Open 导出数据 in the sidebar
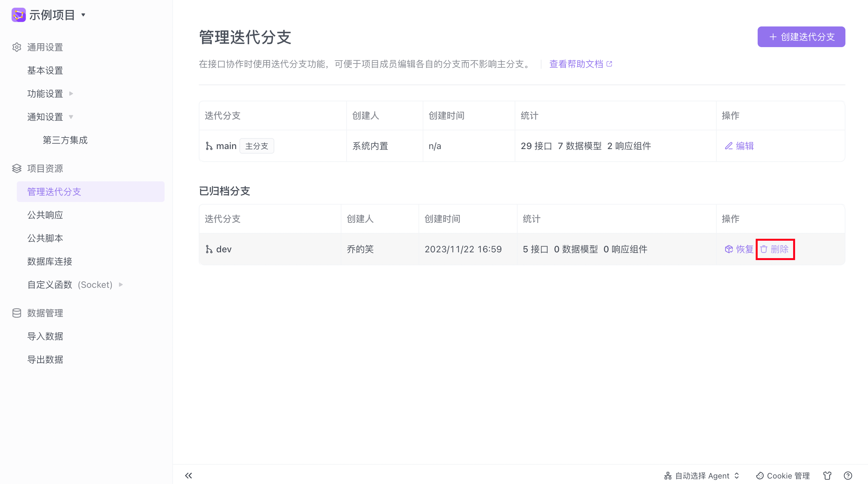This screenshot has height=484, width=868. point(45,359)
